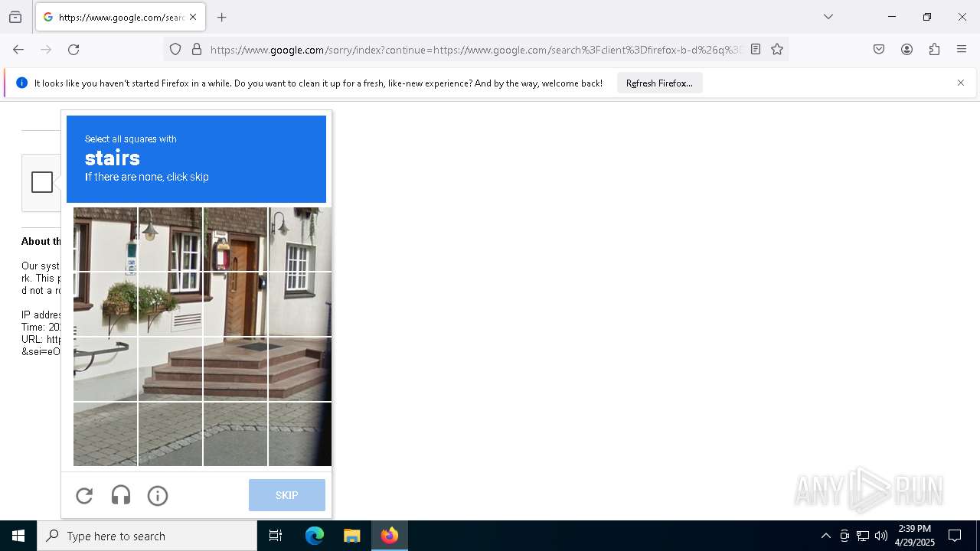Open captcha help info
The height and width of the screenshot is (551, 980).
pos(158,496)
